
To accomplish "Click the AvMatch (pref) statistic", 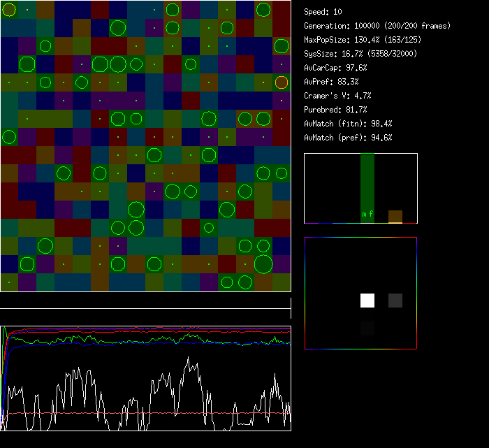I will (348, 138).
